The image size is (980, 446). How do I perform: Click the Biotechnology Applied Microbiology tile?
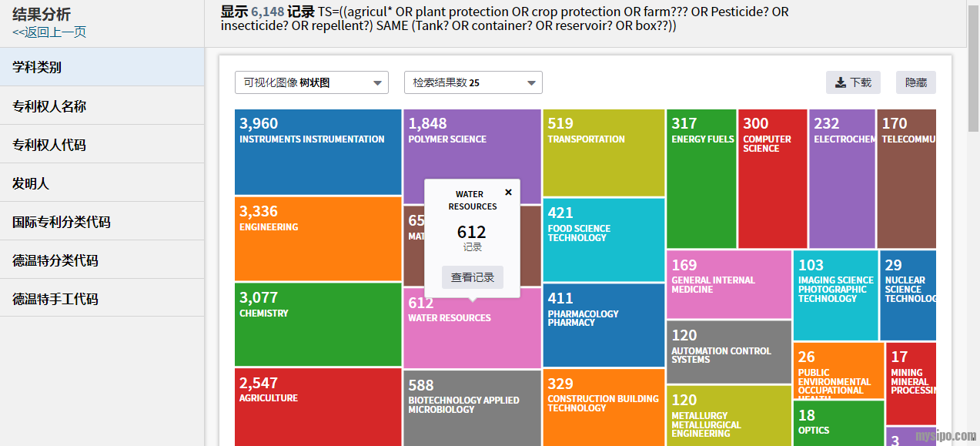pyautogui.click(x=472, y=408)
